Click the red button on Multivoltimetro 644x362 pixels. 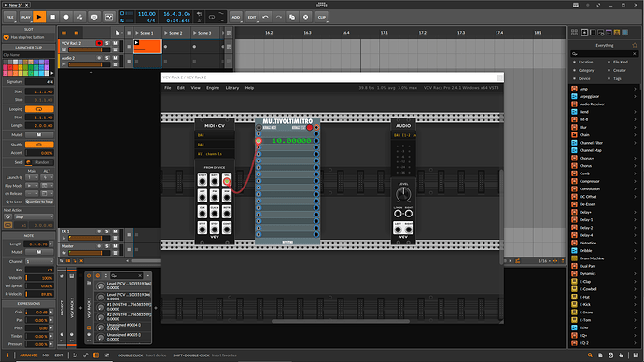[309, 128]
